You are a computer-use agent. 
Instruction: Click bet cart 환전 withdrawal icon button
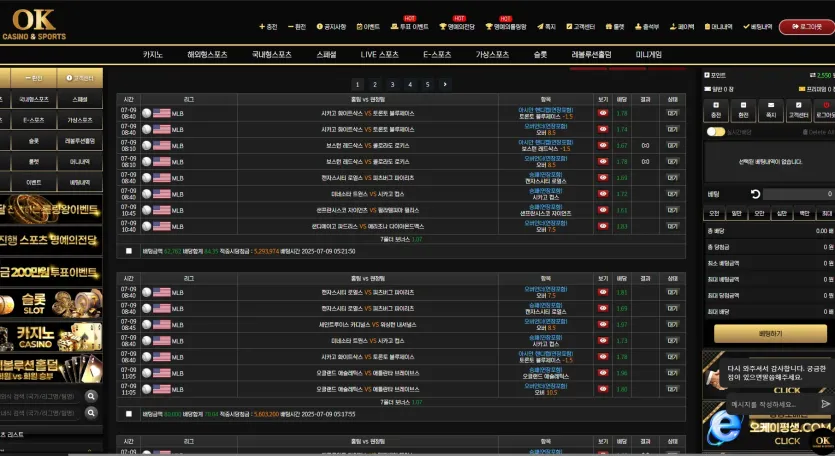743,110
